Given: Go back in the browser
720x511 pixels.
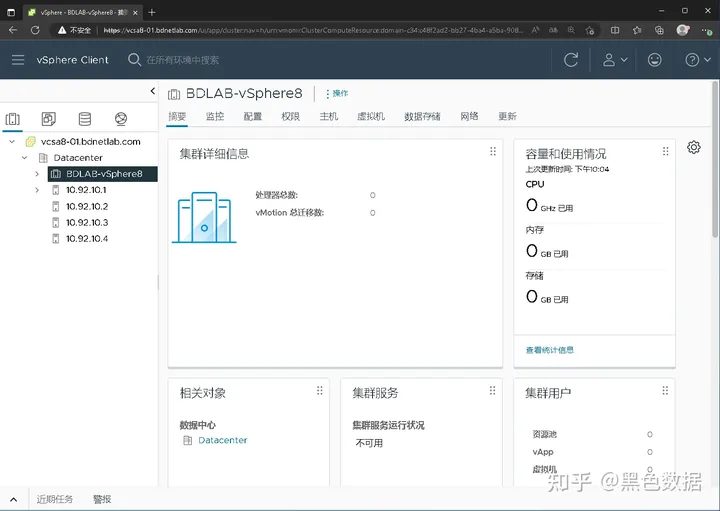Looking at the screenshot, I should [13, 30].
